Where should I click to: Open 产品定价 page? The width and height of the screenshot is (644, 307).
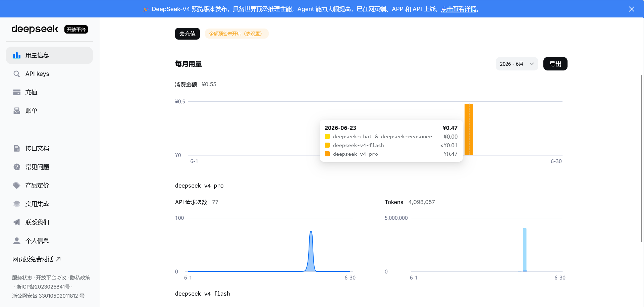[49, 185]
